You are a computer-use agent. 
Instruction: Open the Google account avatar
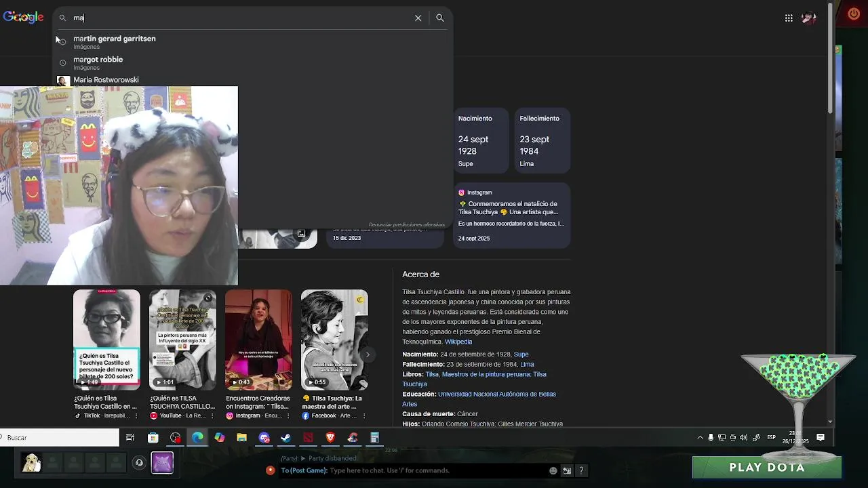tap(808, 18)
